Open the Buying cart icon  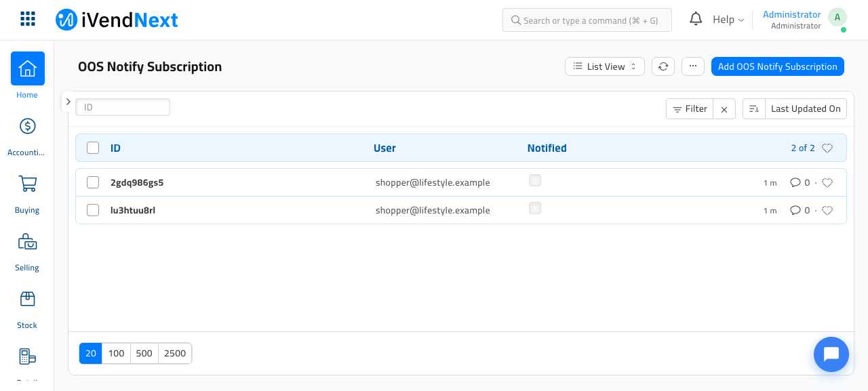pos(28,184)
